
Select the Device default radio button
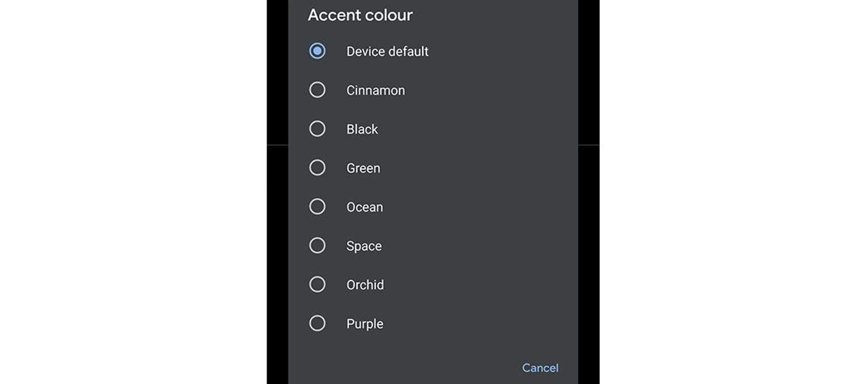coord(317,51)
